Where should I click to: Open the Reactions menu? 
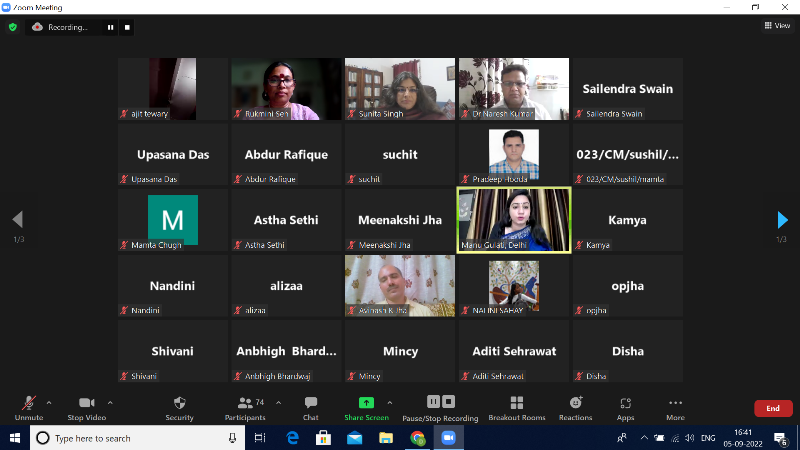(575, 403)
